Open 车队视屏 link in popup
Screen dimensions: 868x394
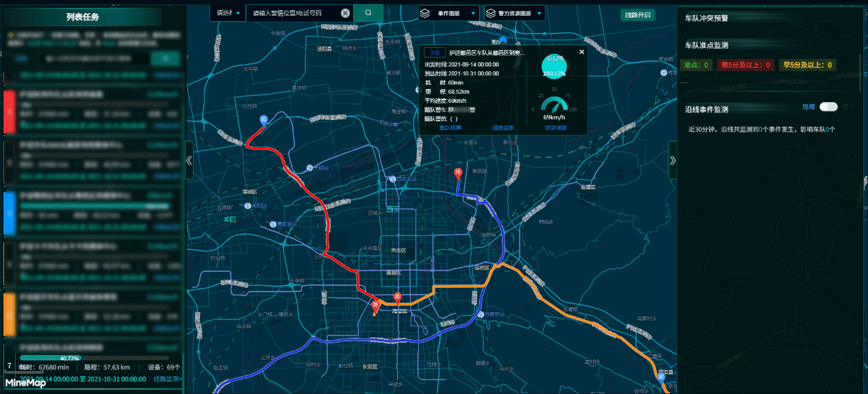pyautogui.click(x=450, y=128)
